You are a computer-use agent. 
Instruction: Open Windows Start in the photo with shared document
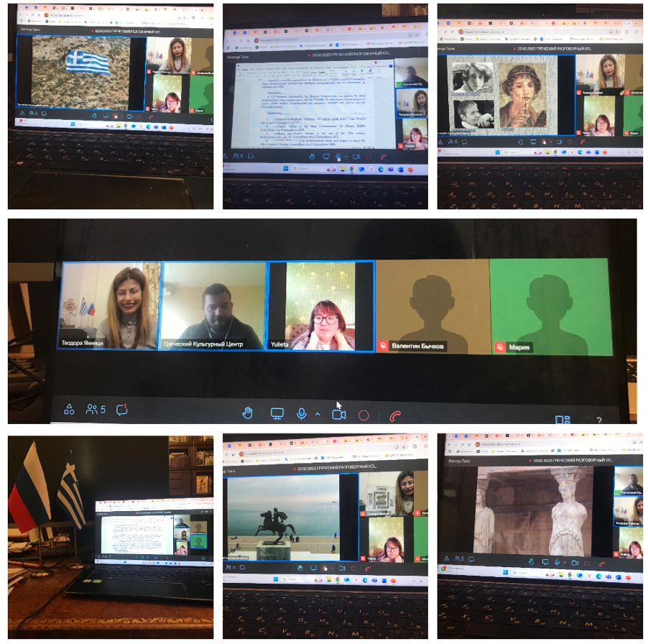(286, 168)
